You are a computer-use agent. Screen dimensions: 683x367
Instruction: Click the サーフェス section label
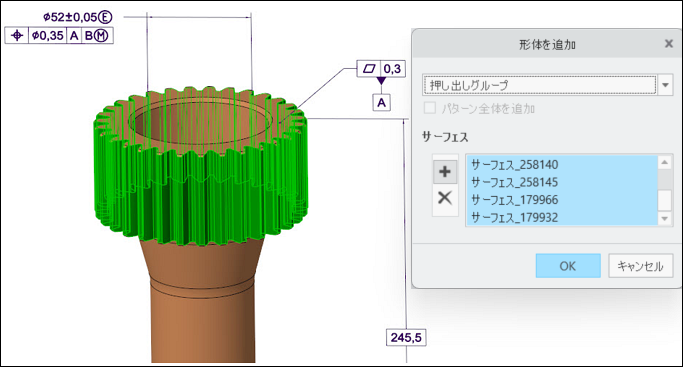(x=445, y=137)
